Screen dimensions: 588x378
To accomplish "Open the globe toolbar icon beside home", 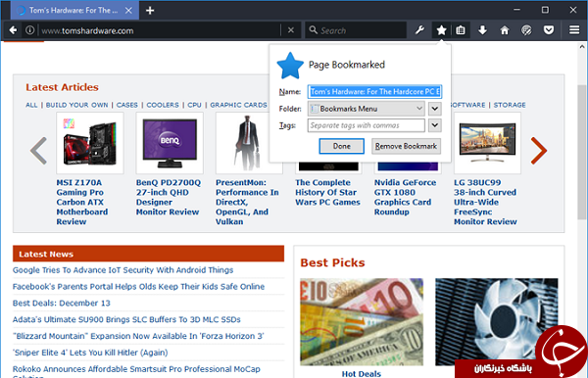I will (526, 30).
